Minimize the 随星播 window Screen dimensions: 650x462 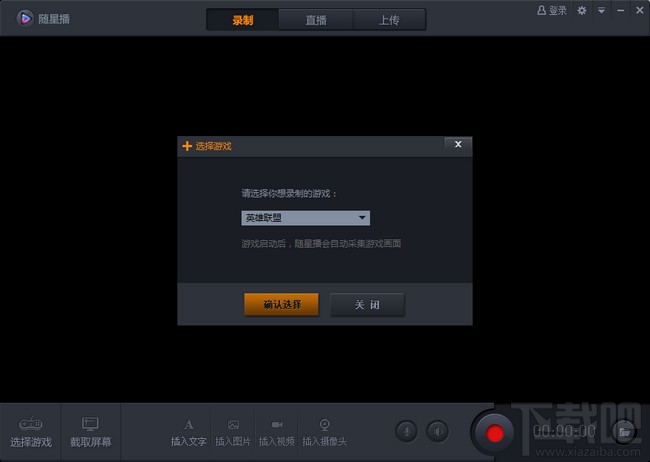coord(621,10)
